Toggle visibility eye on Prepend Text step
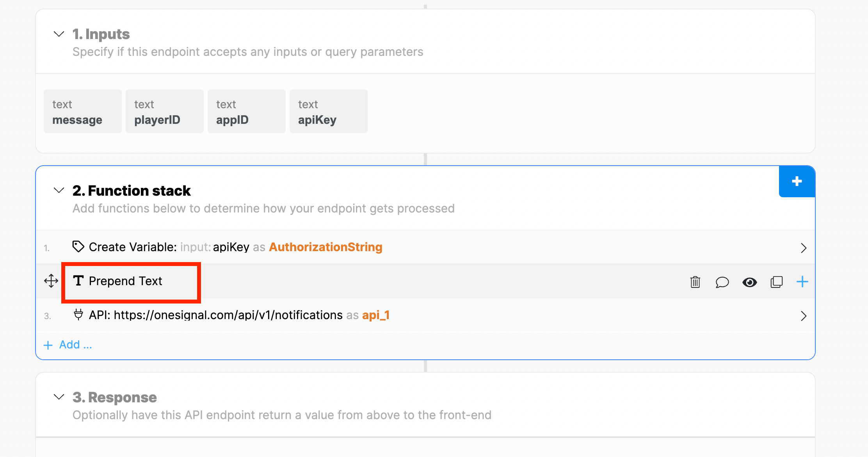This screenshot has height=457, width=868. [749, 282]
